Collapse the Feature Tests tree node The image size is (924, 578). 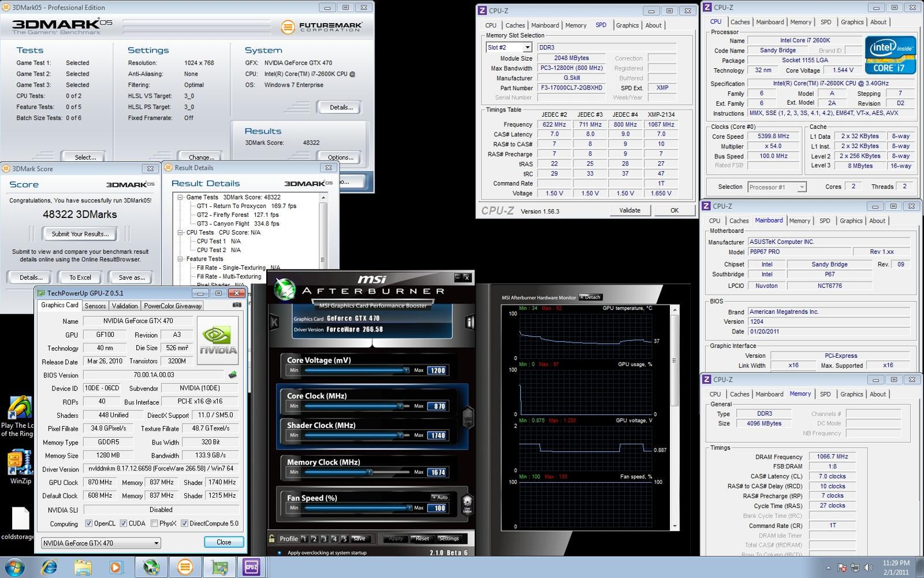(180, 259)
